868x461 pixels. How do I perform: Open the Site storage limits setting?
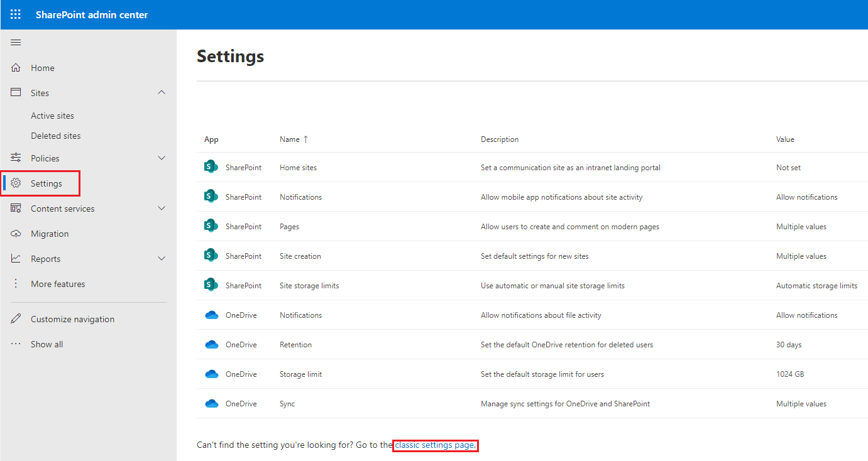point(309,286)
